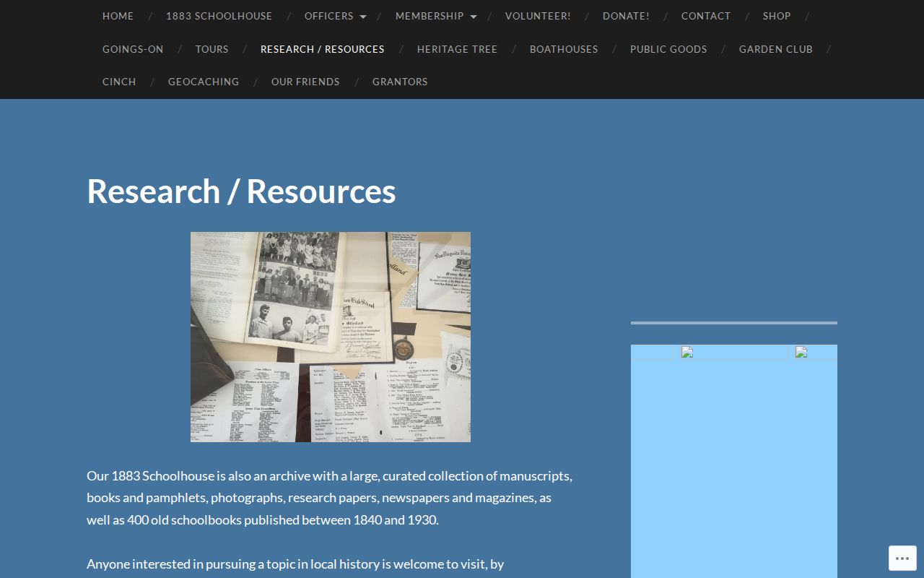The width and height of the screenshot is (924, 578).
Task: Open the Public Goods page
Action: tap(668, 49)
